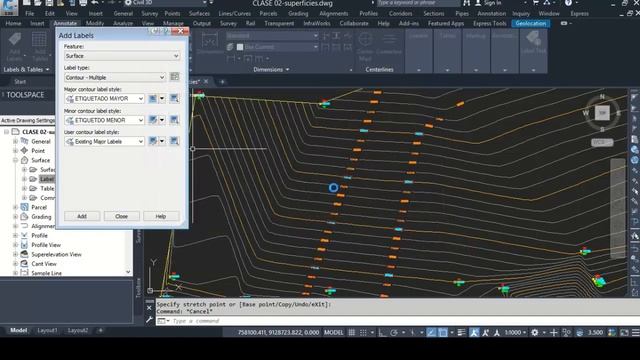
Task: Expand the Grading tree node
Action: (16, 217)
